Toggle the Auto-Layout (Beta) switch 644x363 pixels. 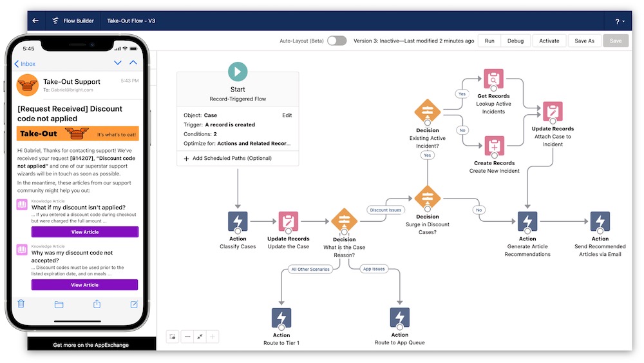click(336, 41)
